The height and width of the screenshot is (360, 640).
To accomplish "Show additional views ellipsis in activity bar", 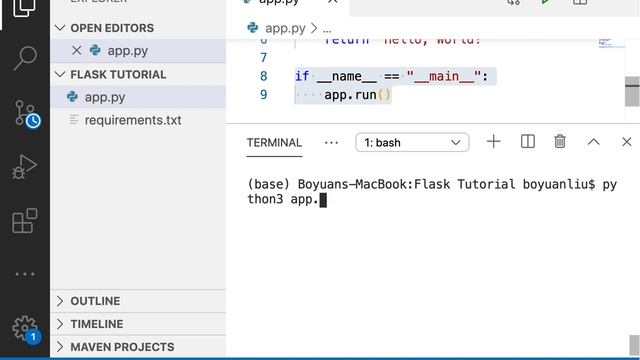I will coord(24,274).
